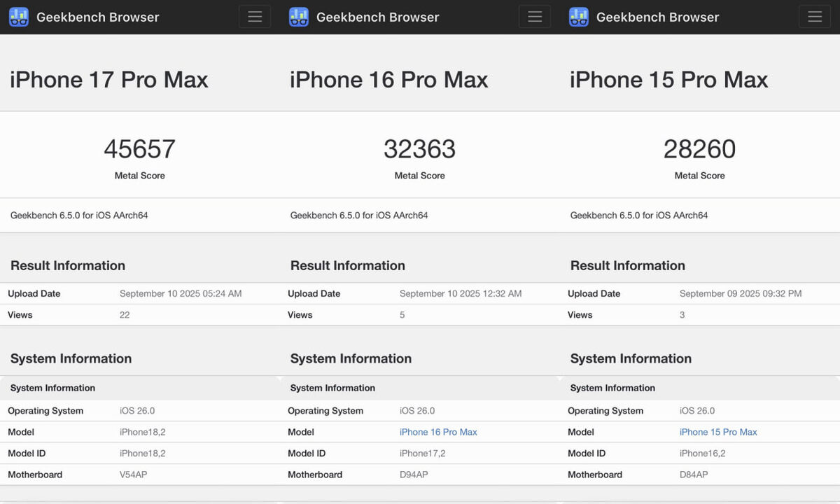This screenshot has width=840, height=504.
Task: Select motherboard value V54AP
Action: pyautogui.click(x=134, y=475)
